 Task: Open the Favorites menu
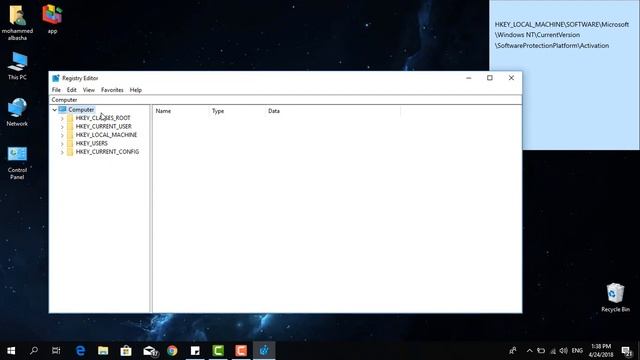pos(112,90)
